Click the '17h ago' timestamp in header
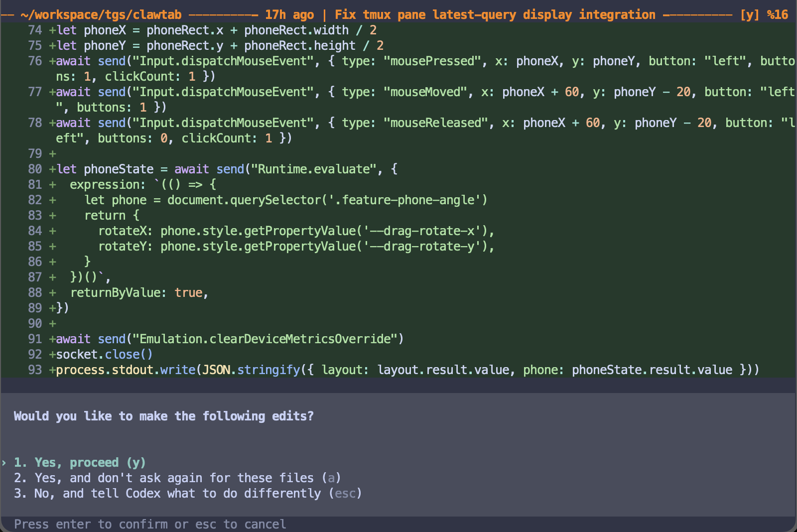The height and width of the screenshot is (532, 797). tap(289, 15)
